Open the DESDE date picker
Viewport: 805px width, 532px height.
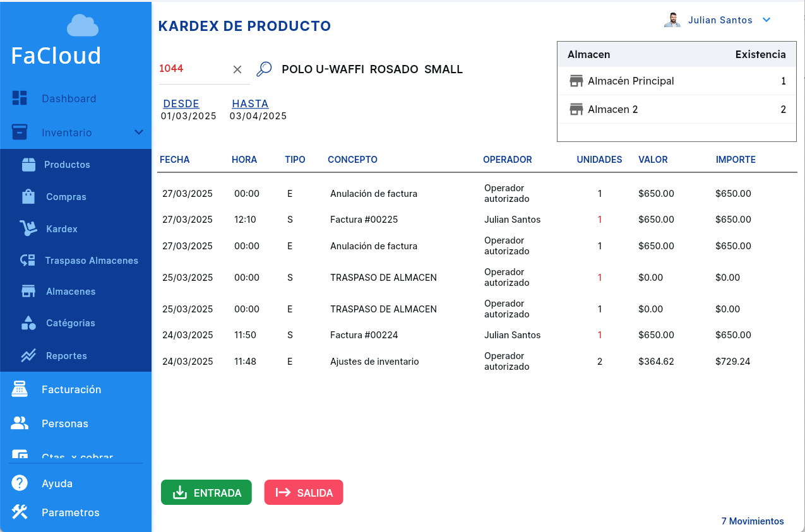tap(181, 104)
